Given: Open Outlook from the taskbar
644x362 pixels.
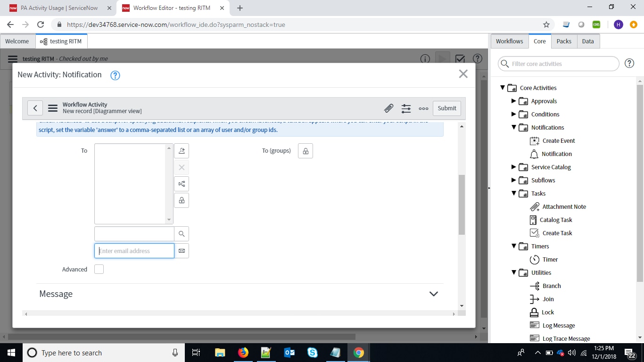Looking at the screenshot, I should coord(289,353).
